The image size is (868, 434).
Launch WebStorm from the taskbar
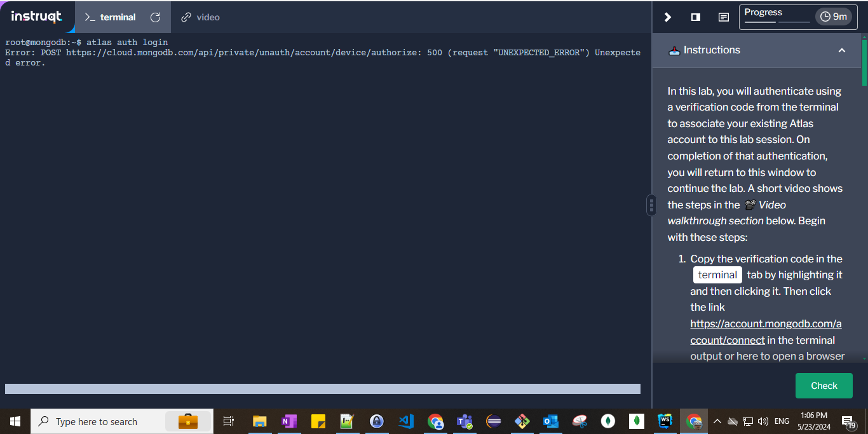click(665, 421)
